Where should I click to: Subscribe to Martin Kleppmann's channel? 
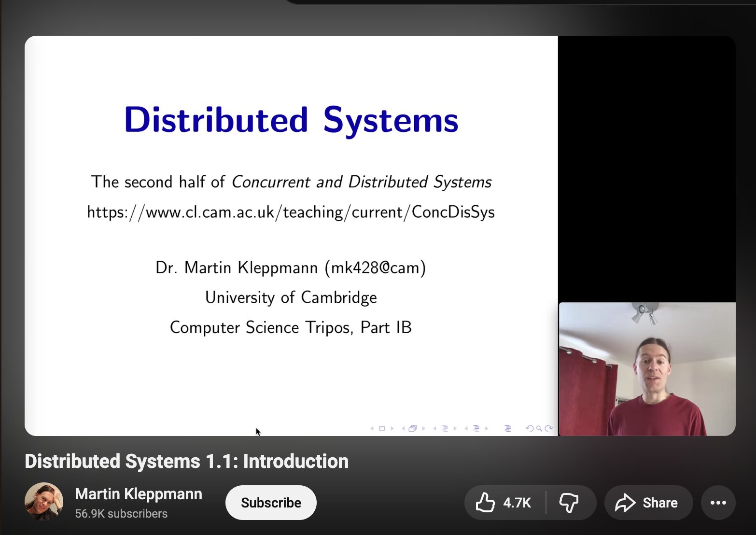click(x=271, y=503)
